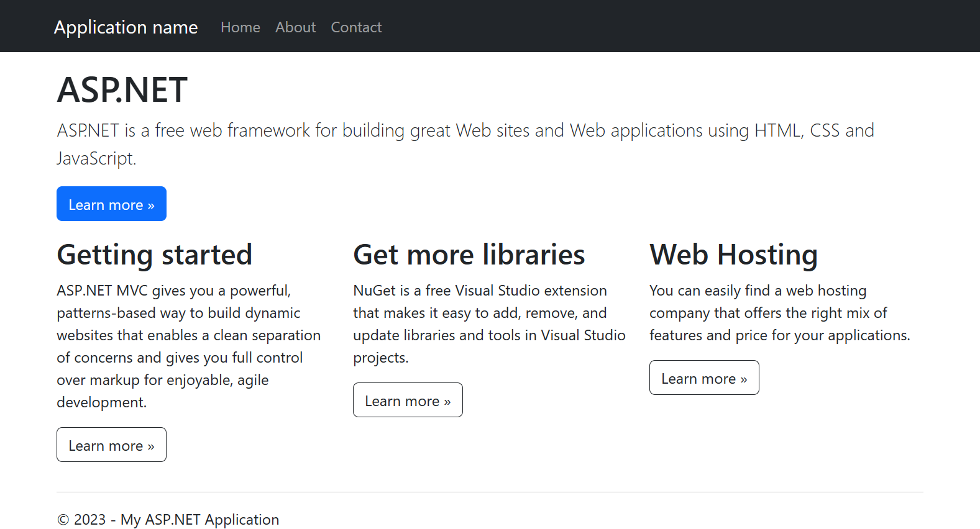Click Learn more under Get more libraries
The image size is (980, 529).
click(x=408, y=400)
